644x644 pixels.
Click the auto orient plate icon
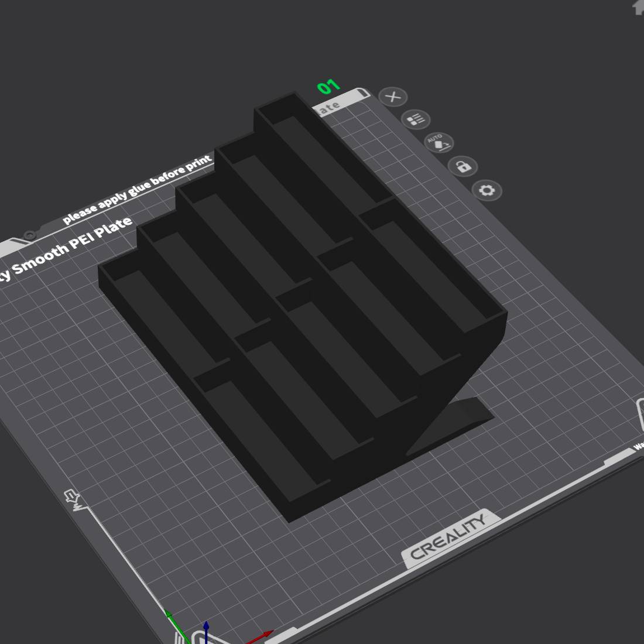[439, 143]
